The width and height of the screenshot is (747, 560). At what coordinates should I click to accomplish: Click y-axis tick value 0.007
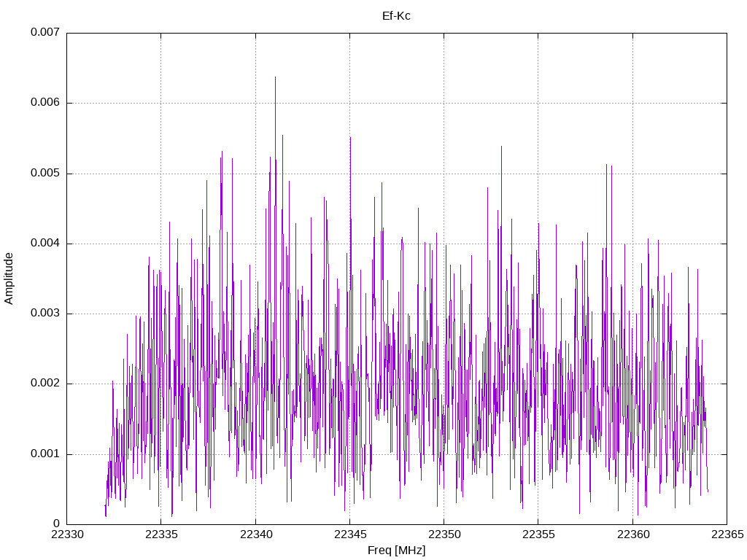point(45,32)
